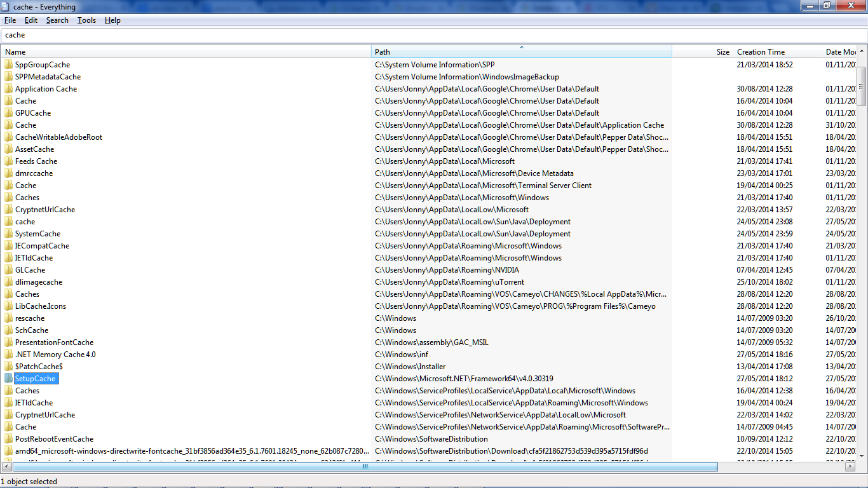
Task: Click the folder icon beside SystemCache
Action: tap(8, 234)
